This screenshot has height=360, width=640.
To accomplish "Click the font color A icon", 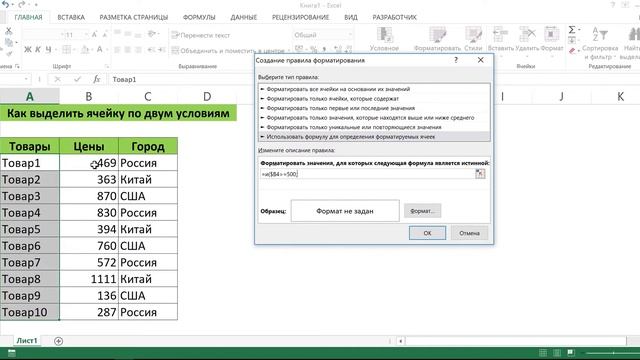I will (99, 49).
